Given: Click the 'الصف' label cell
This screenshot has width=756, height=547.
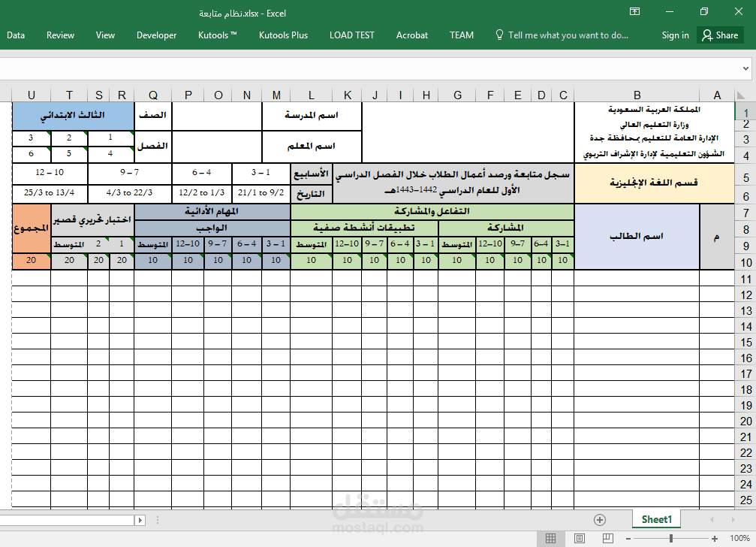Looking at the screenshot, I should 153,115.
